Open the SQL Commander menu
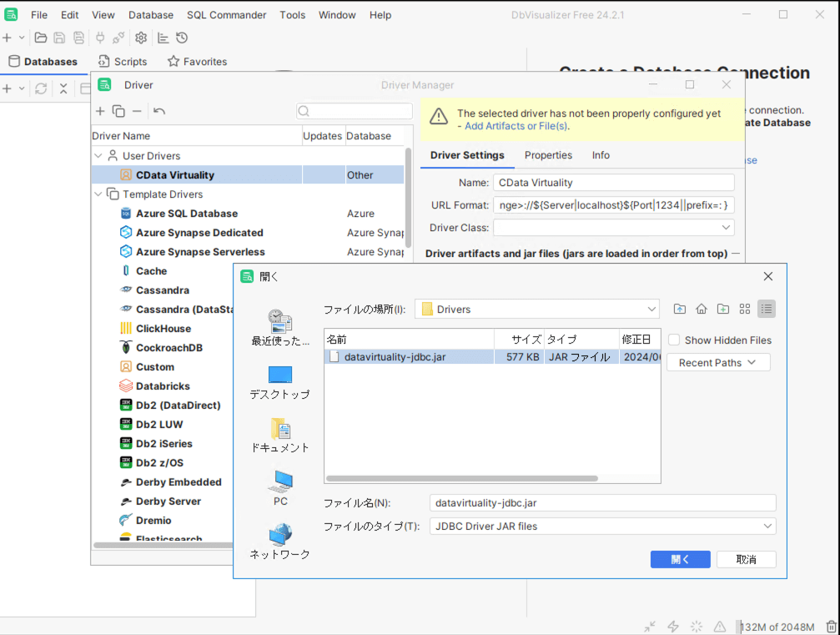 pos(226,15)
